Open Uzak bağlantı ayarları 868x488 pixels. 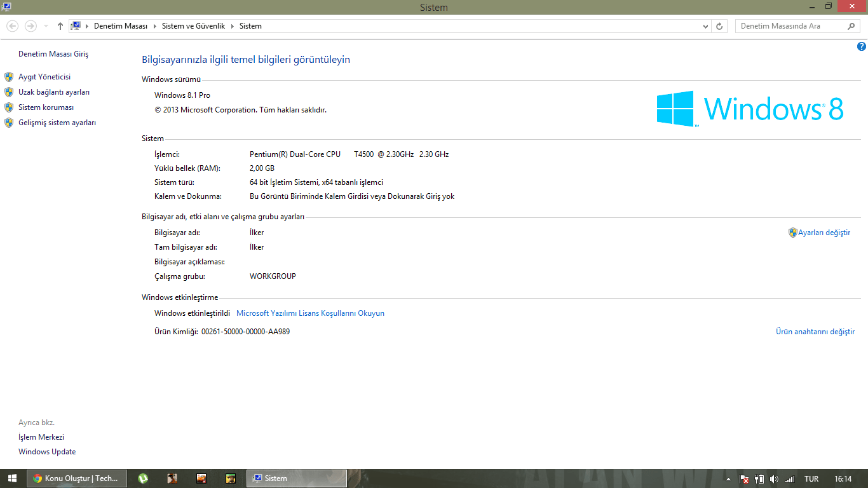coord(54,92)
